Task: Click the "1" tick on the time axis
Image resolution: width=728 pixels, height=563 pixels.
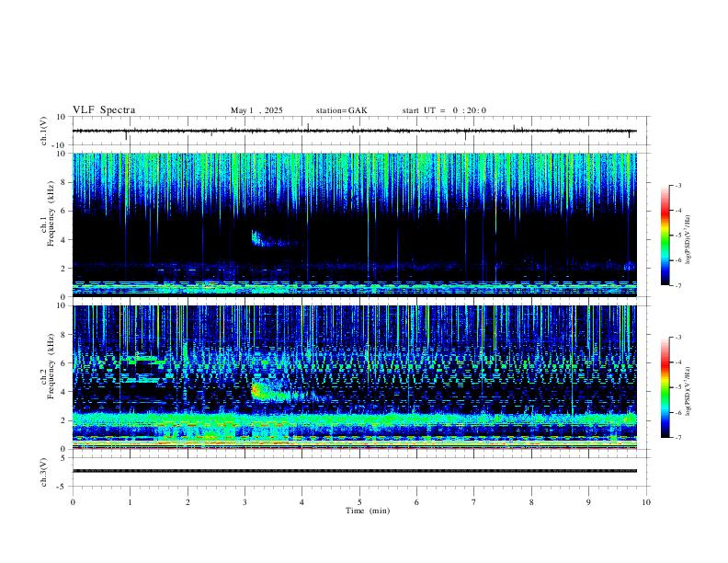Action: pos(130,502)
